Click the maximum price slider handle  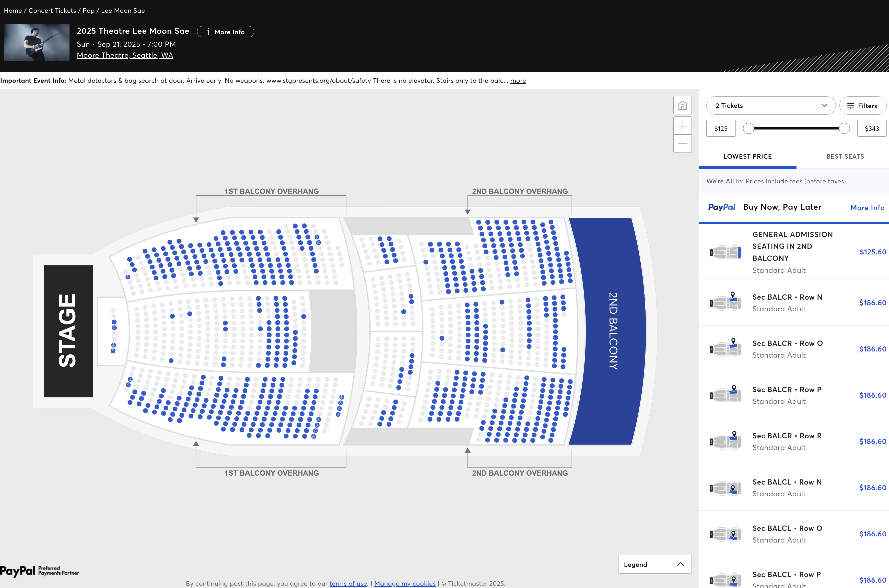[844, 129]
